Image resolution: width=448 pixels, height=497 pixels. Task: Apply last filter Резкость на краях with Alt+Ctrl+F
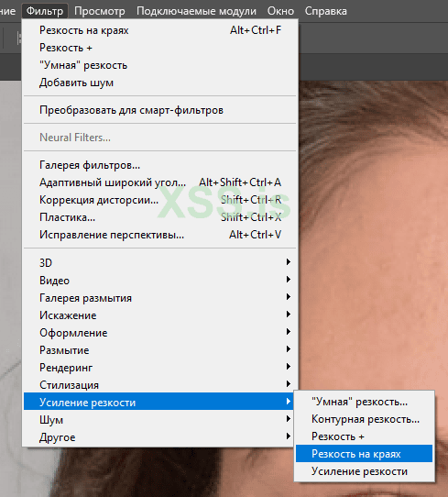160,30
